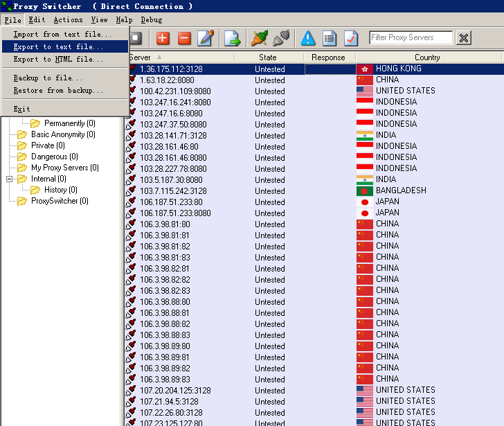Click the ProxySwitcher folder icon
This screenshot has height=426, width=504.
[22, 202]
